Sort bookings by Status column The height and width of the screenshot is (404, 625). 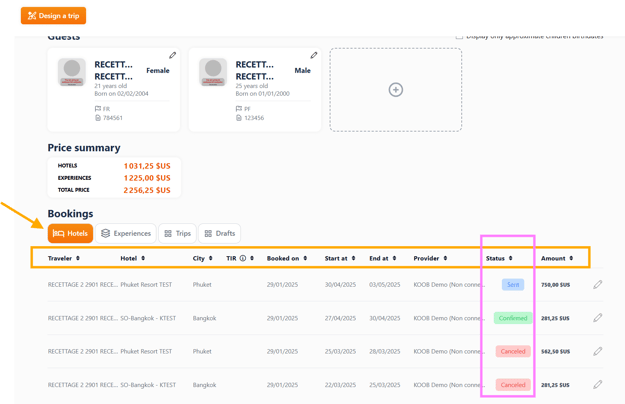[x=499, y=259]
